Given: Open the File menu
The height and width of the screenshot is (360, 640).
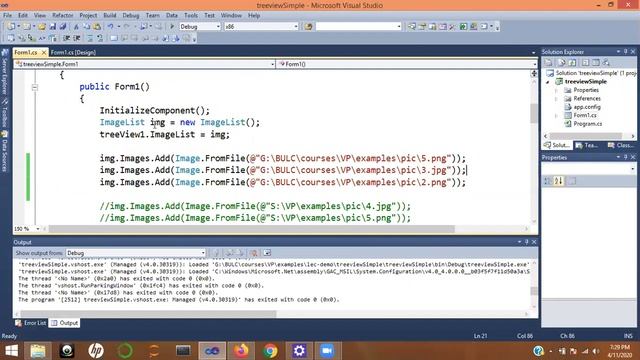Looking at the screenshot, I should 7,16.
